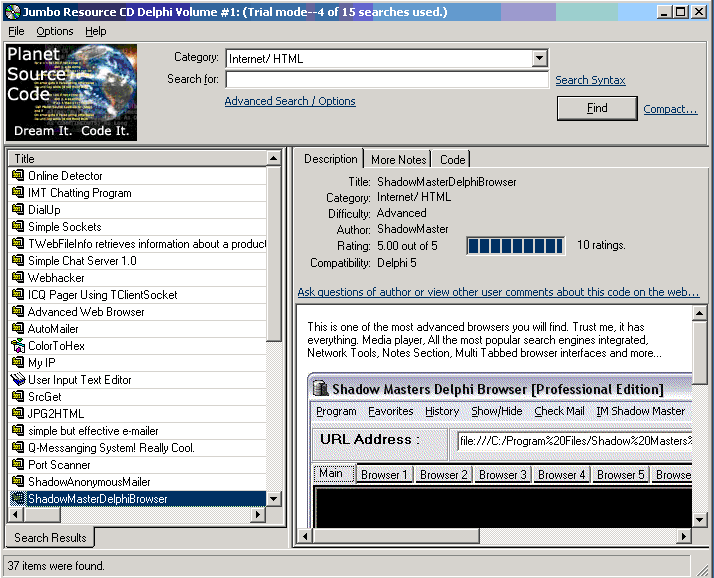This screenshot has height=578, width=714.
Task: Switch to the Code tab
Action: pyautogui.click(x=452, y=160)
